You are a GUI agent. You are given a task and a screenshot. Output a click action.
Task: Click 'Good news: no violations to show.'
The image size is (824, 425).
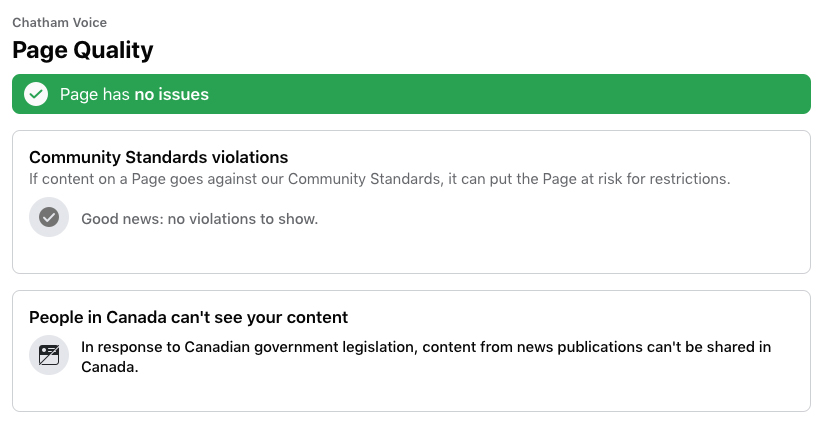coord(200,219)
